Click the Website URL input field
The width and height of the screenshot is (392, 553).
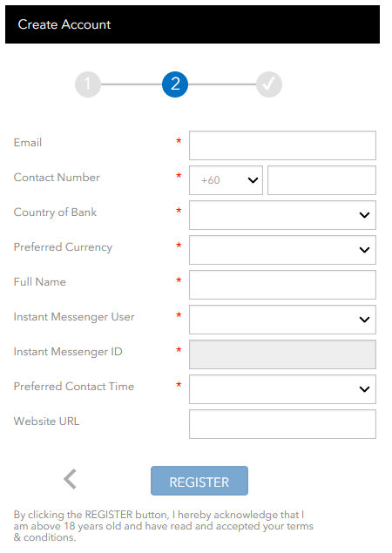[282, 424]
